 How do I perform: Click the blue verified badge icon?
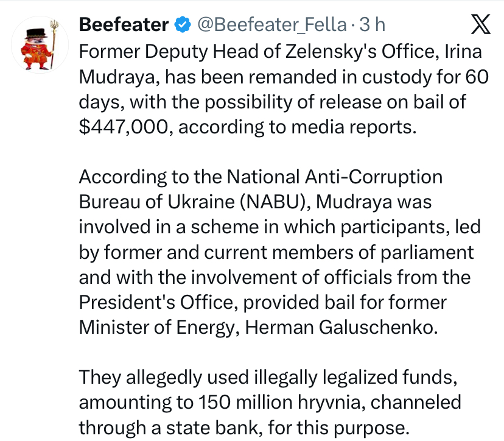pyautogui.click(x=182, y=25)
